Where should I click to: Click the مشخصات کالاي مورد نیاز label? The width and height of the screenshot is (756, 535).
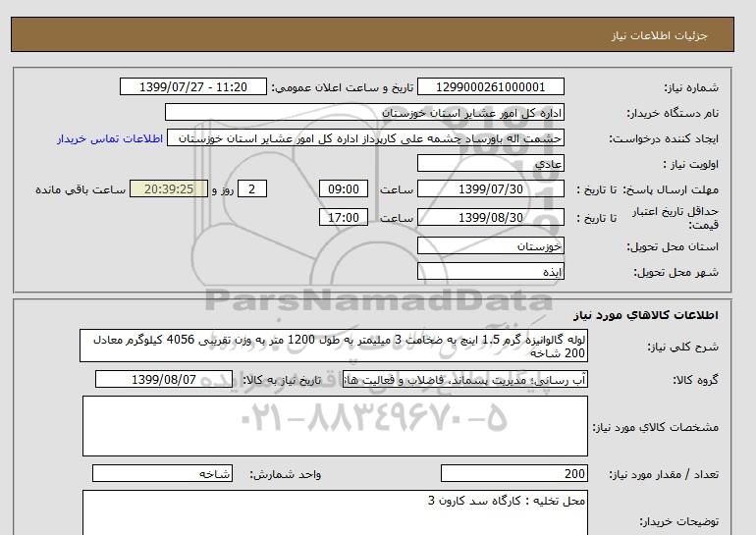(655, 427)
